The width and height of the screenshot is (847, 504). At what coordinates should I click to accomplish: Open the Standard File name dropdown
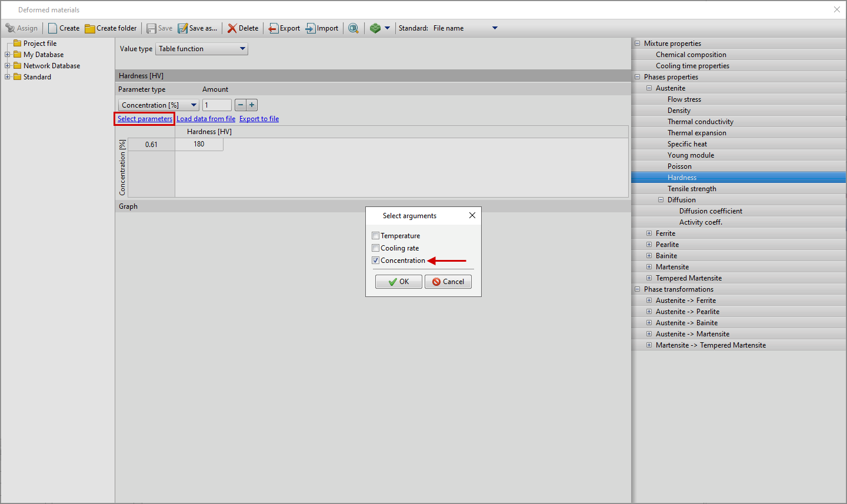tap(494, 28)
